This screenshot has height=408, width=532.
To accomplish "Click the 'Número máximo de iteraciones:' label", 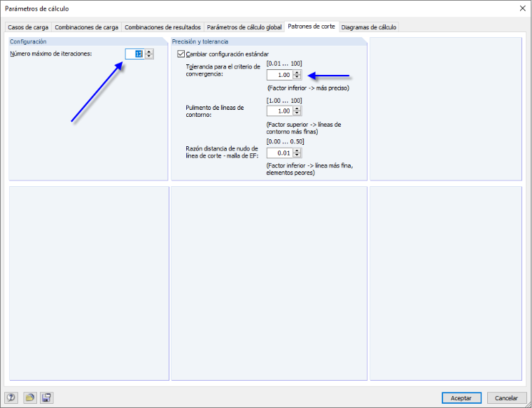I will (x=51, y=54).
